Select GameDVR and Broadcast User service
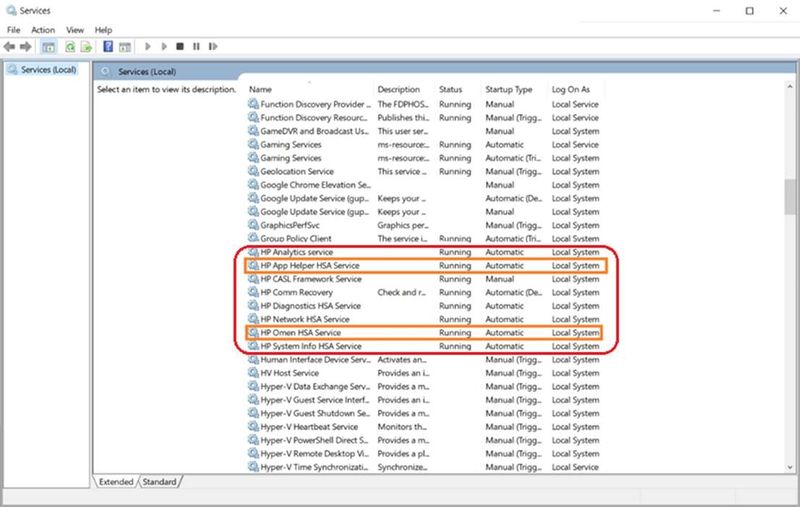The height and width of the screenshot is (507, 800). click(x=425, y=131)
